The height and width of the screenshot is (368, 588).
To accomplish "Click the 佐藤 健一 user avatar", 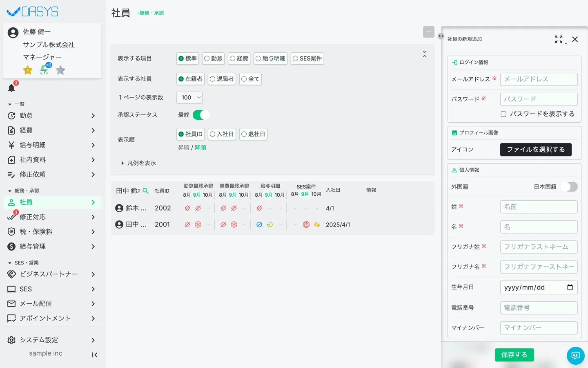I will click(13, 33).
